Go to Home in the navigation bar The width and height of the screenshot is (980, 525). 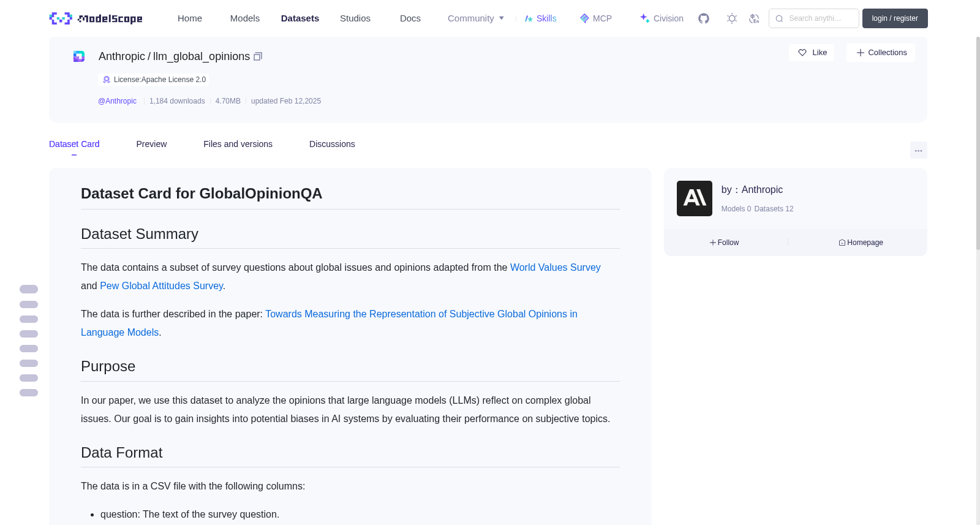pyautogui.click(x=190, y=18)
